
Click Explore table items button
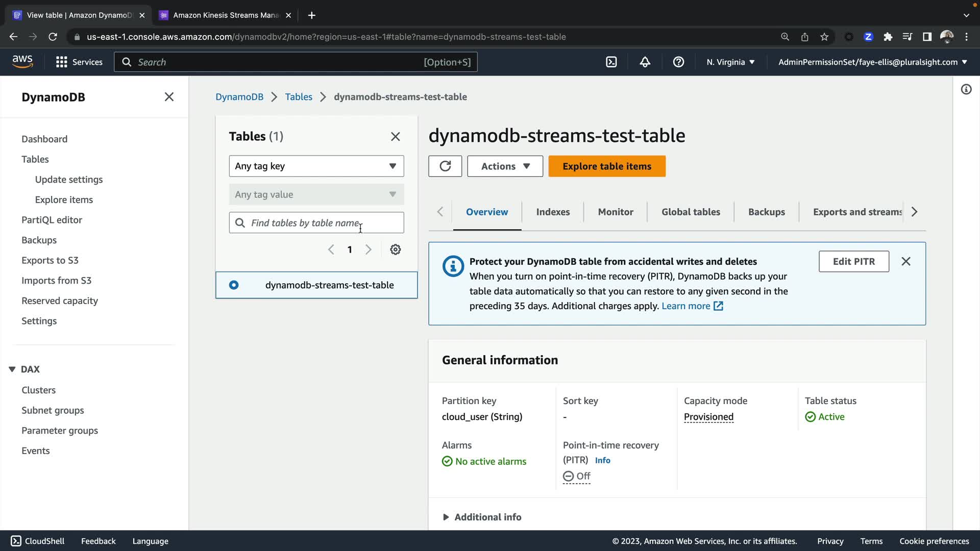(606, 166)
